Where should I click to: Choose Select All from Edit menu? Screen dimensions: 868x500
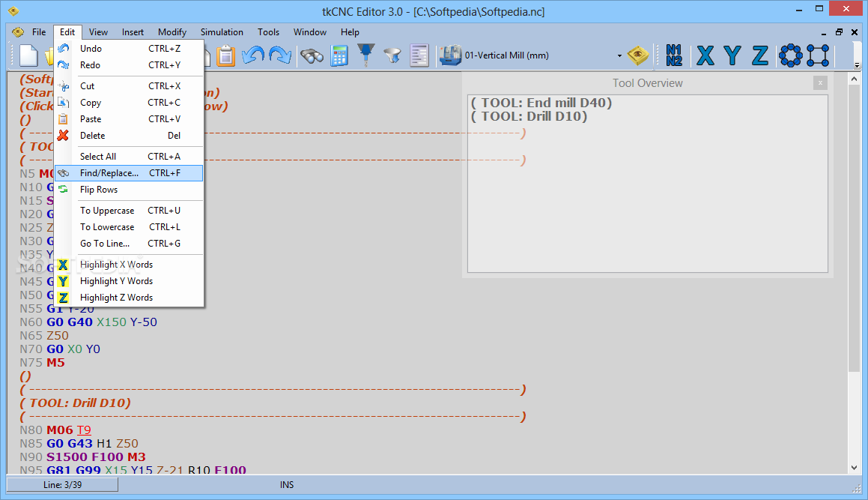coord(129,157)
